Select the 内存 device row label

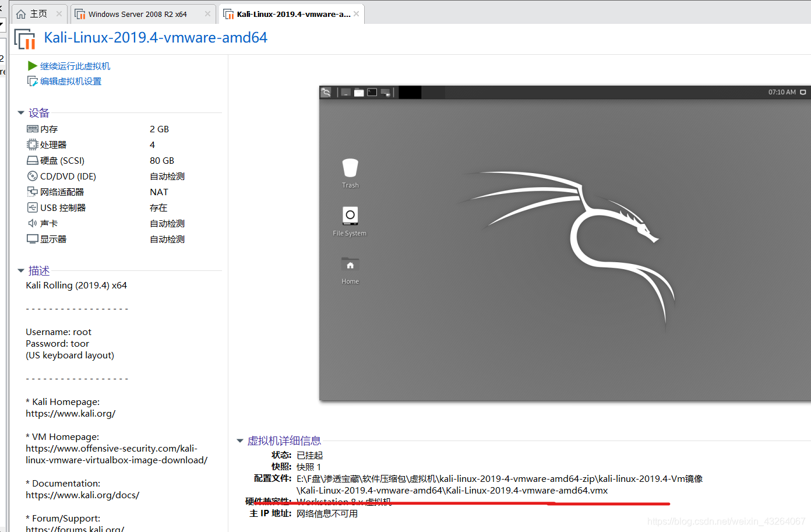pos(49,129)
